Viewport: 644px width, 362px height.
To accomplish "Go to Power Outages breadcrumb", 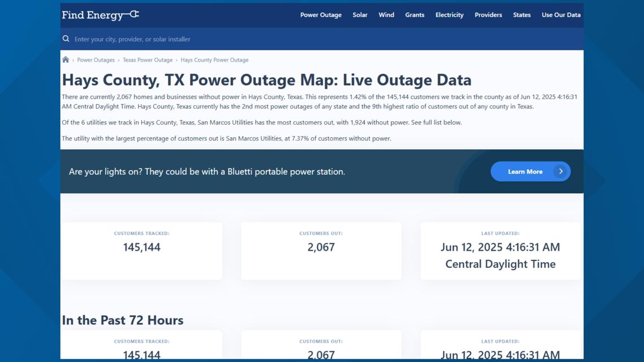I will pos(95,60).
